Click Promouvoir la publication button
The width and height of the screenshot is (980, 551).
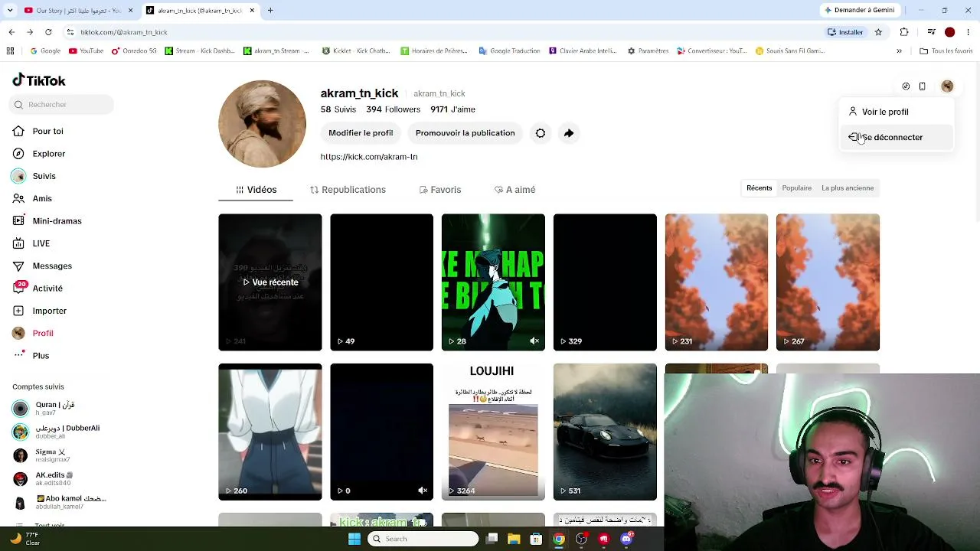pos(465,133)
